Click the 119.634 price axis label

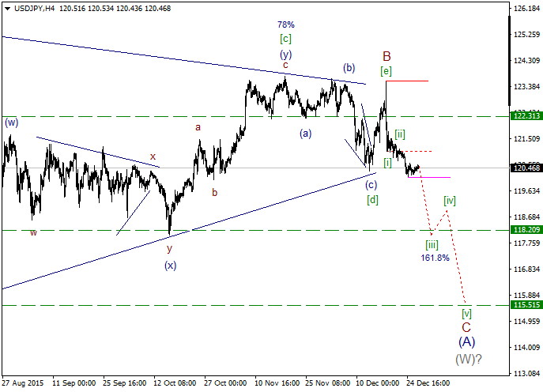click(526, 190)
